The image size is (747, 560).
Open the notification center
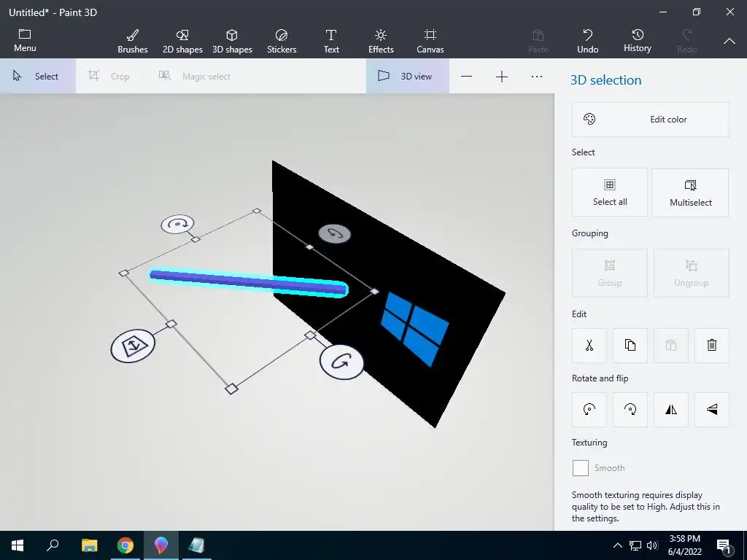[x=724, y=545]
